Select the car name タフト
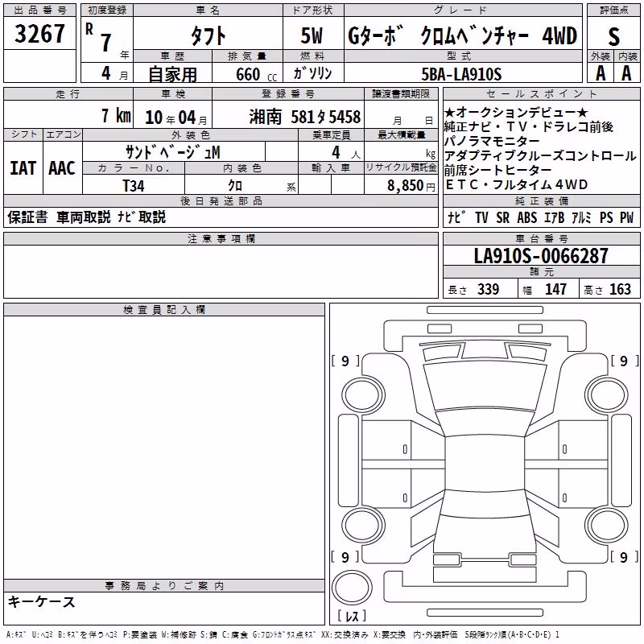This screenshot has height=644, width=644. (x=208, y=36)
